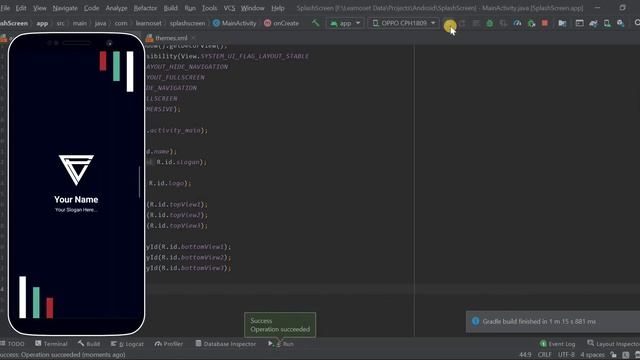
Task: Click the Apply Code Changes icon
Action: [476, 24]
